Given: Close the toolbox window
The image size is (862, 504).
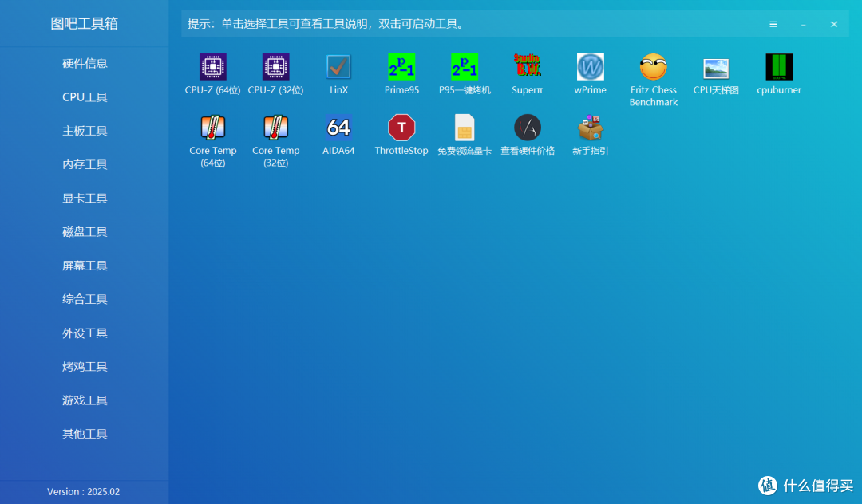Looking at the screenshot, I should (834, 24).
